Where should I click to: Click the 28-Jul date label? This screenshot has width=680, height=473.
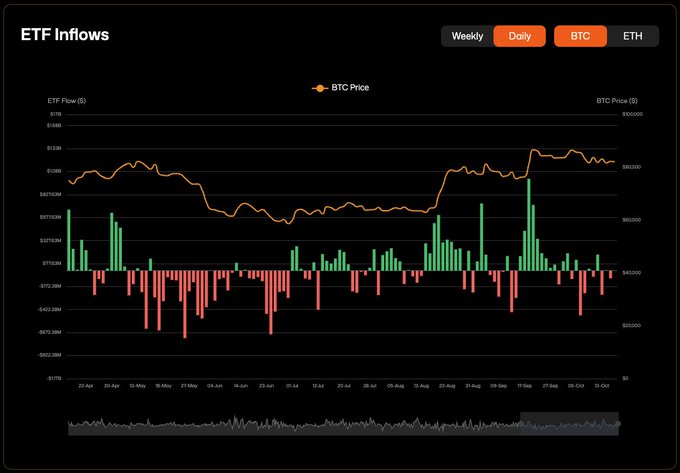369,386
